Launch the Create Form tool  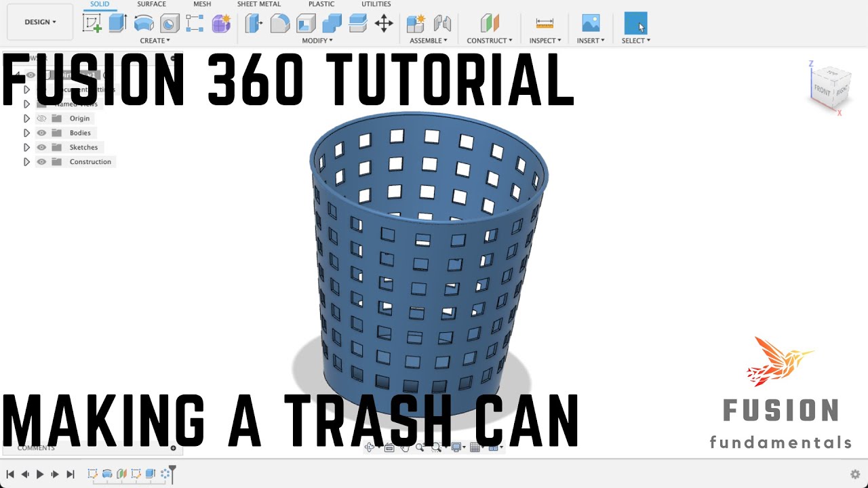(x=221, y=24)
